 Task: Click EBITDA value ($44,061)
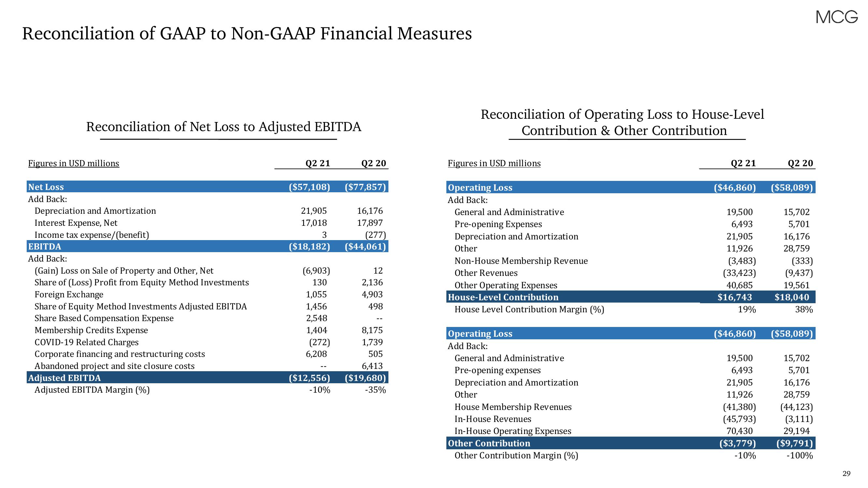pyautogui.click(x=365, y=247)
